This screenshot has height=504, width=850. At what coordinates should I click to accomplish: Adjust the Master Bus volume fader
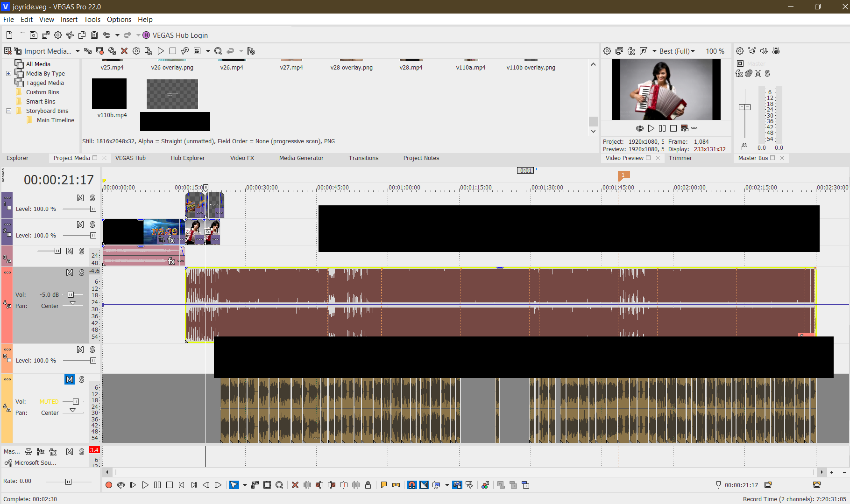coord(744,107)
